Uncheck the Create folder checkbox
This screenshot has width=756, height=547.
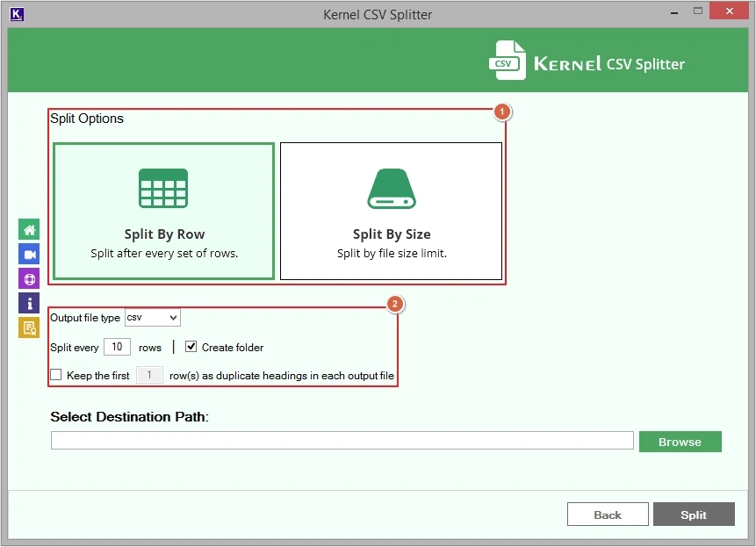coord(191,347)
